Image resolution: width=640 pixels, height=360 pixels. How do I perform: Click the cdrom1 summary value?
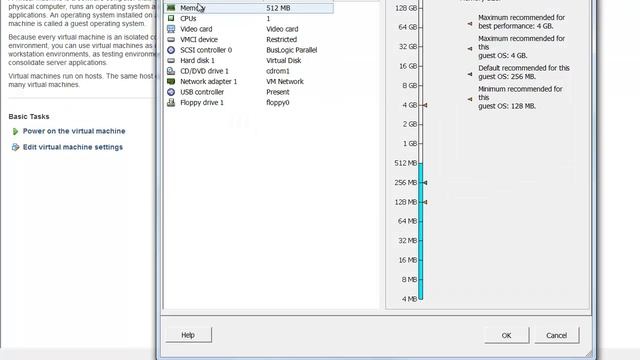[x=278, y=71]
